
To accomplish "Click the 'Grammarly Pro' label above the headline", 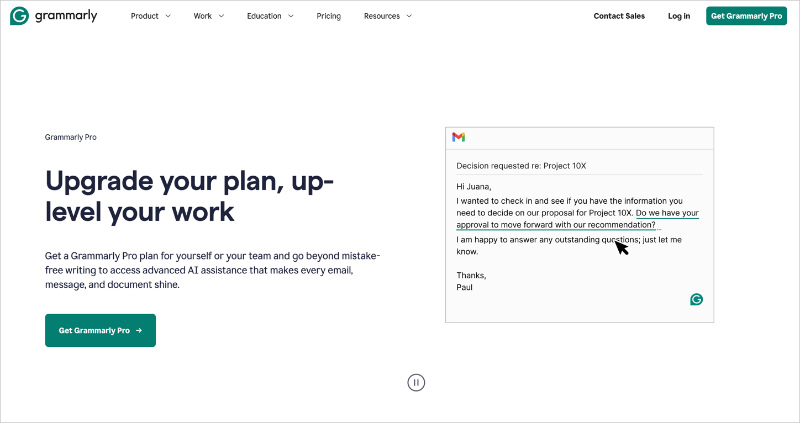I will (70, 137).
